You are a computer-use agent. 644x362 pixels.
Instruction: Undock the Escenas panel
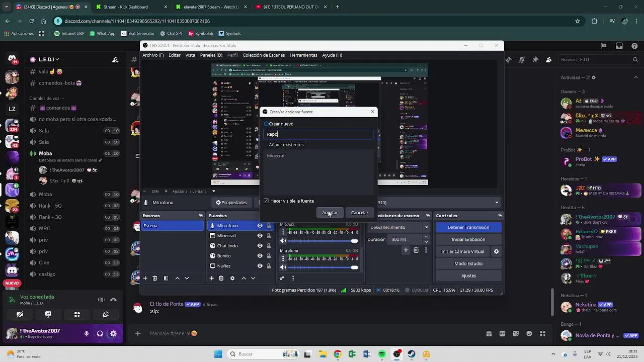click(201, 216)
